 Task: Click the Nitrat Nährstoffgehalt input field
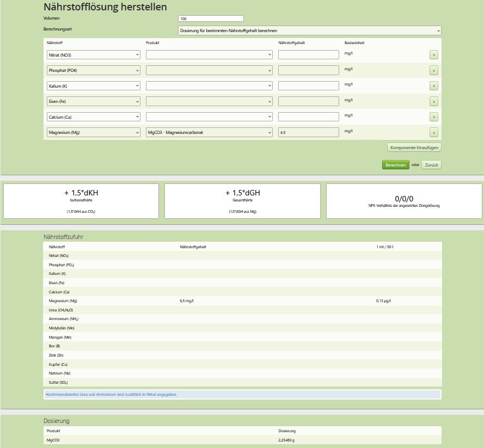click(308, 55)
